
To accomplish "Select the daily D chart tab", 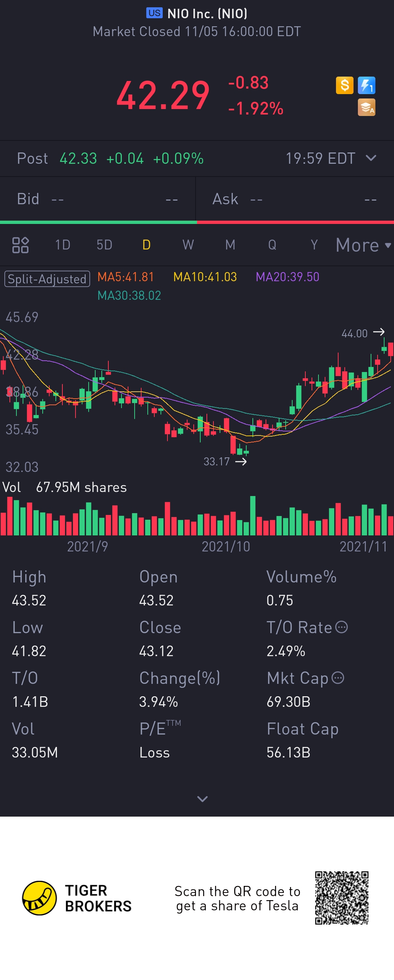I will tap(147, 245).
